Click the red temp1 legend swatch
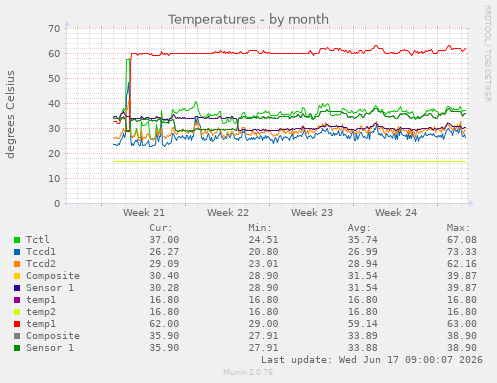Image resolution: width=497 pixels, height=383 pixels. coord(17,324)
